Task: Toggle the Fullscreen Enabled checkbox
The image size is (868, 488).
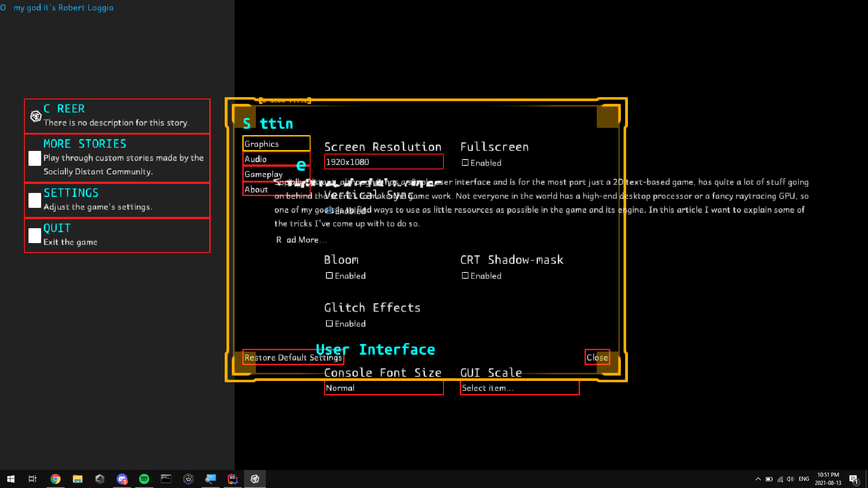Action: (x=466, y=162)
